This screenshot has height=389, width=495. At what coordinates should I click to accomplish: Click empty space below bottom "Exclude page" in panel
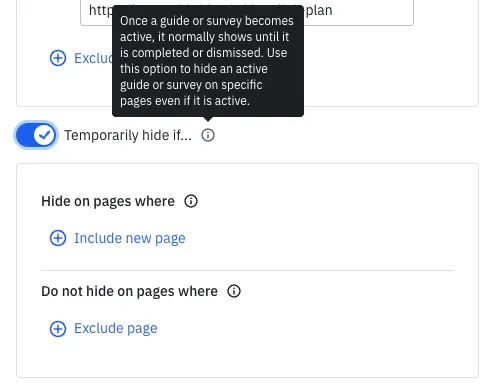pyautogui.click(x=247, y=358)
